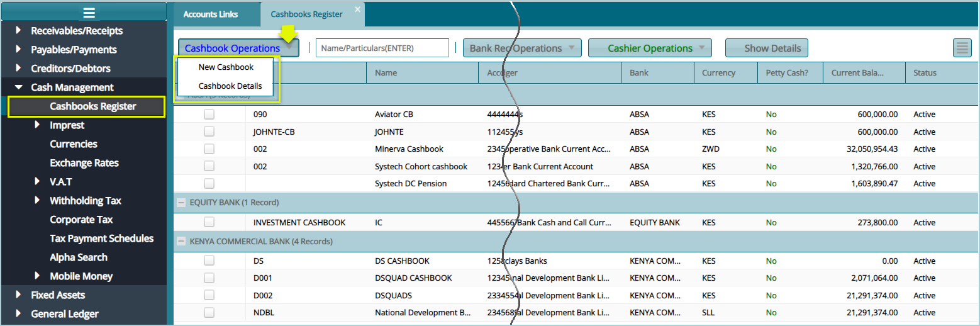Expand the Imprest submenu
The height and width of the screenshot is (326, 980).
tap(37, 125)
